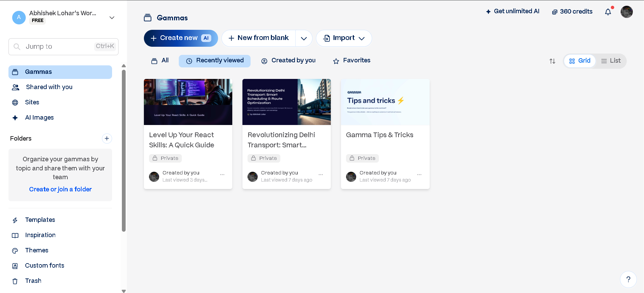Click the Themes palette icon
The image size is (644, 293).
click(15, 251)
